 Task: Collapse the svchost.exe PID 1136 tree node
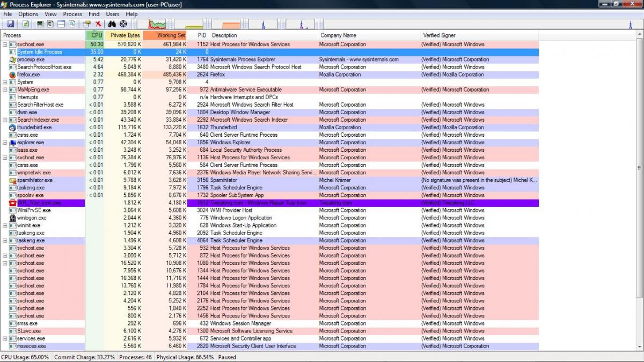[x=5, y=158]
